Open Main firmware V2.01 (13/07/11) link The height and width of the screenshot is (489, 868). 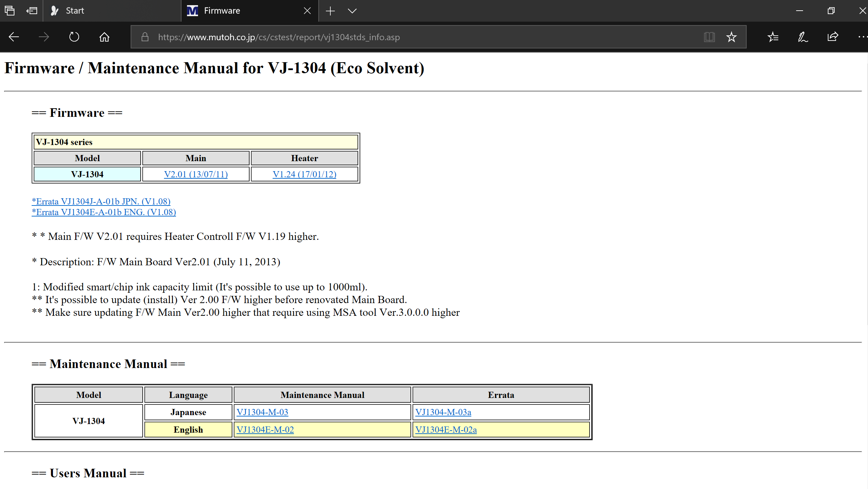coord(196,174)
